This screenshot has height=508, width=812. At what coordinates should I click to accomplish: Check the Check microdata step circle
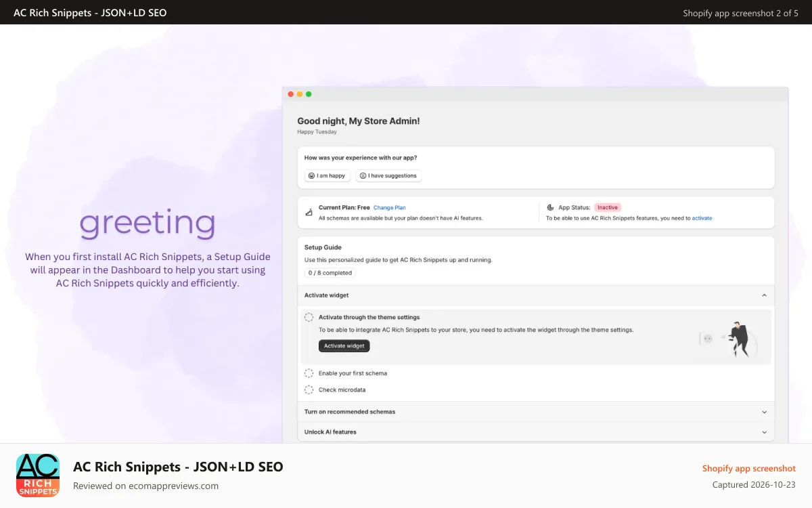(x=309, y=389)
